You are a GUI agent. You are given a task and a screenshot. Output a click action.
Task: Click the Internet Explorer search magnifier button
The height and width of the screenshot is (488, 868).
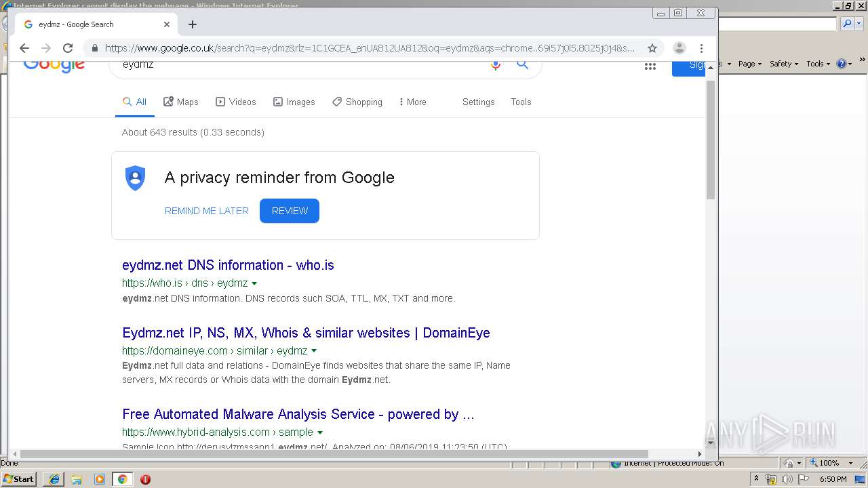(x=847, y=24)
